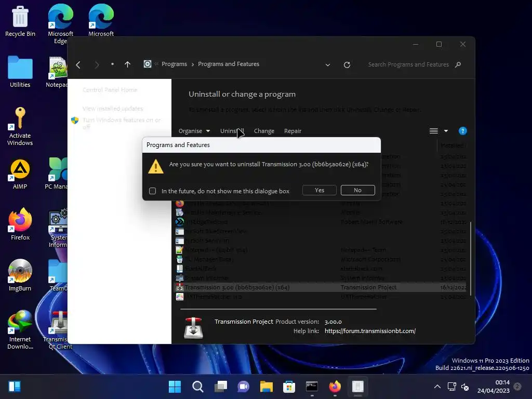
Task: Open Task View from the taskbar
Action: [x=220, y=387]
